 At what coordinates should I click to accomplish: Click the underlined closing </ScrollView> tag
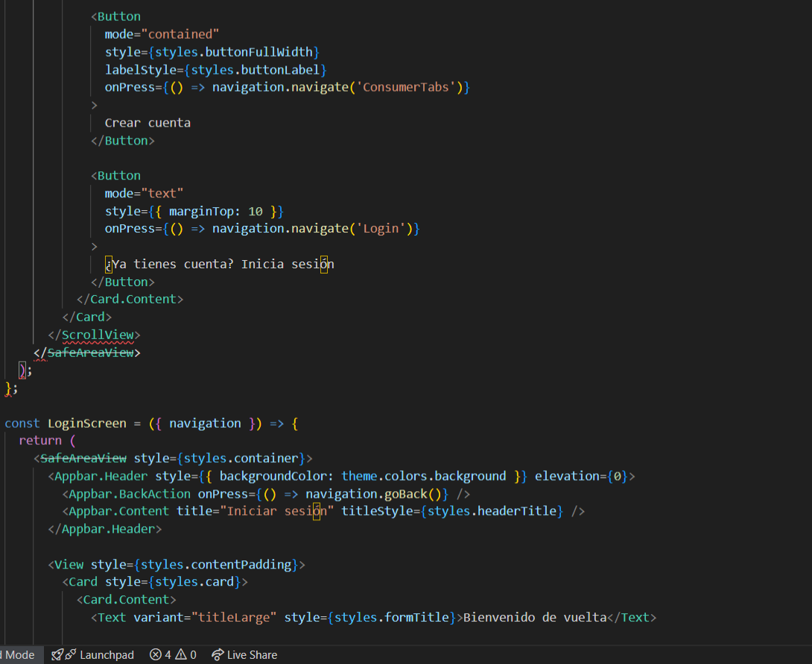click(x=95, y=335)
